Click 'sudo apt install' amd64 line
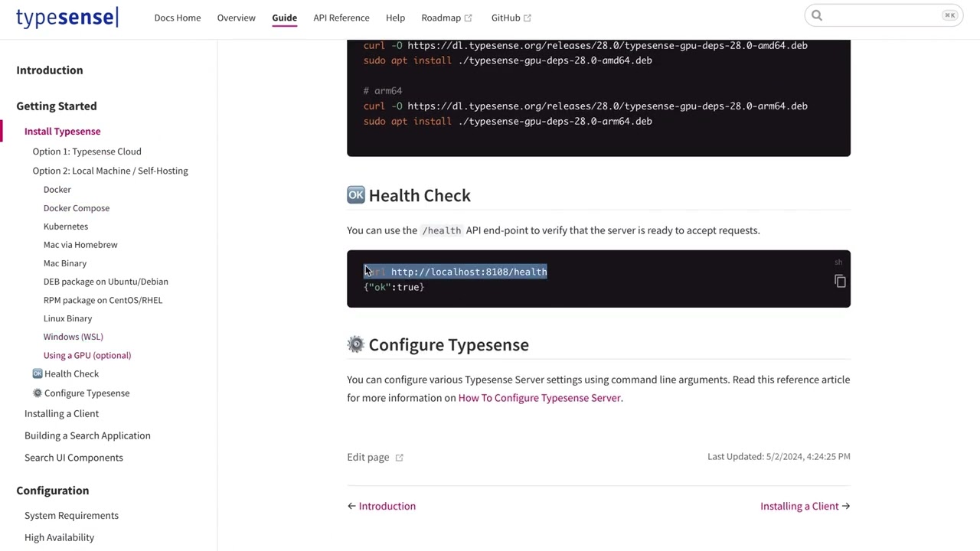This screenshot has height=551, width=980. 508,60
